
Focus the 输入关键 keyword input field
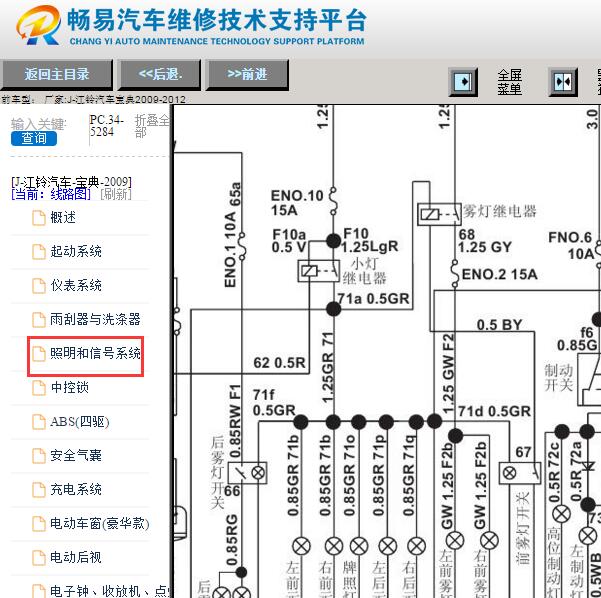click(x=38, y=124)
